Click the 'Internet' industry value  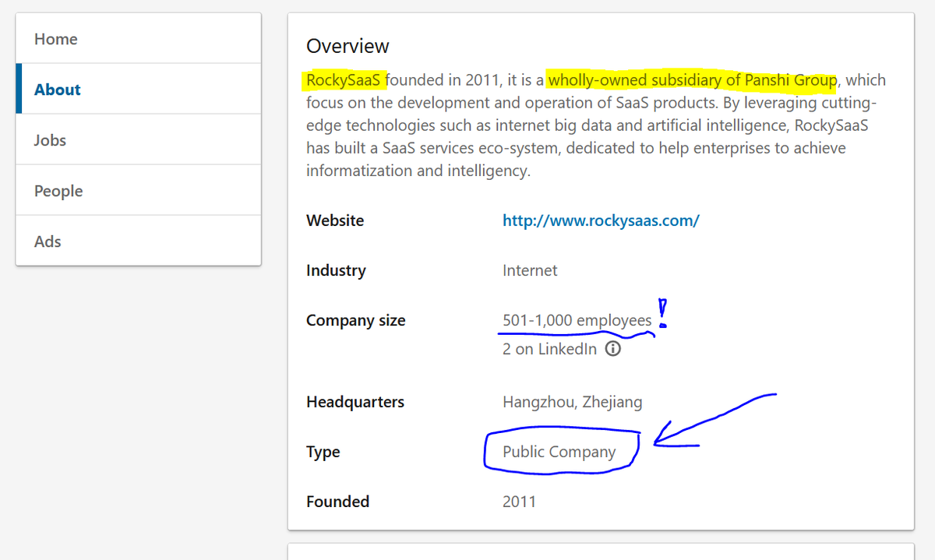click(530, 270)
